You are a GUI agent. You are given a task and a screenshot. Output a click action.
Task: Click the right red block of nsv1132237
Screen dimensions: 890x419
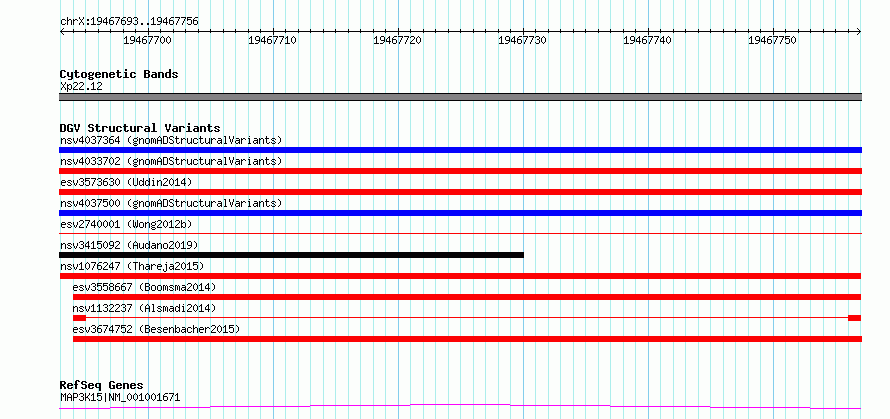point(855,318)
